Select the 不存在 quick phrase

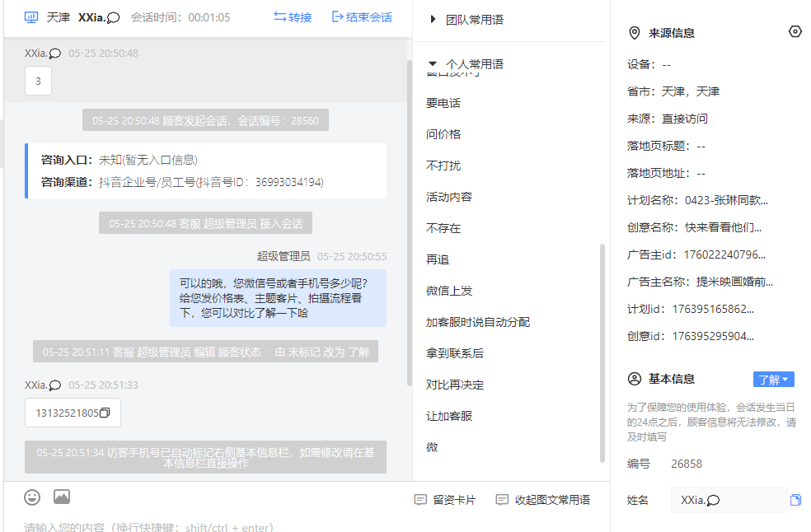tap(443, 228)
